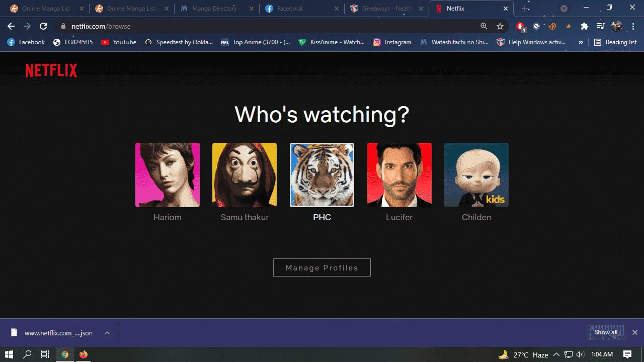Screen dimensions: 644x362
Task: Open the Facebook bookmark
Action: pos(26,42)
